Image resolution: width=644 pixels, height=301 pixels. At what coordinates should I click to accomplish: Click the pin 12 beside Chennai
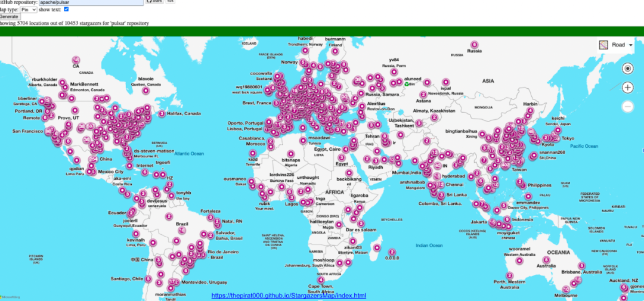point(440,184)
